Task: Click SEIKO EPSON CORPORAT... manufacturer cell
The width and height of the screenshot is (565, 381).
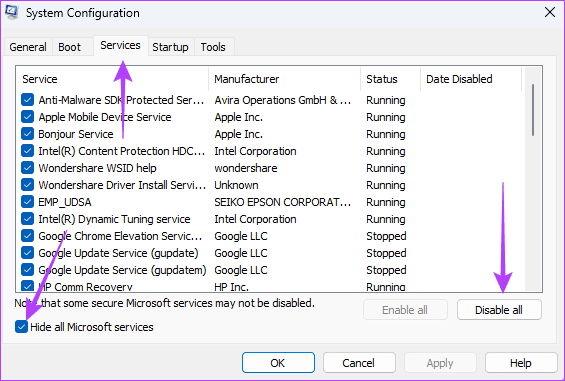Action: [x=282, y=202]
